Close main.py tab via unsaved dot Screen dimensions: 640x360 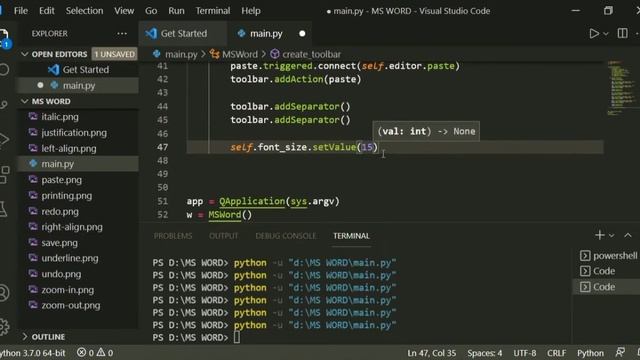pos(302,33)
